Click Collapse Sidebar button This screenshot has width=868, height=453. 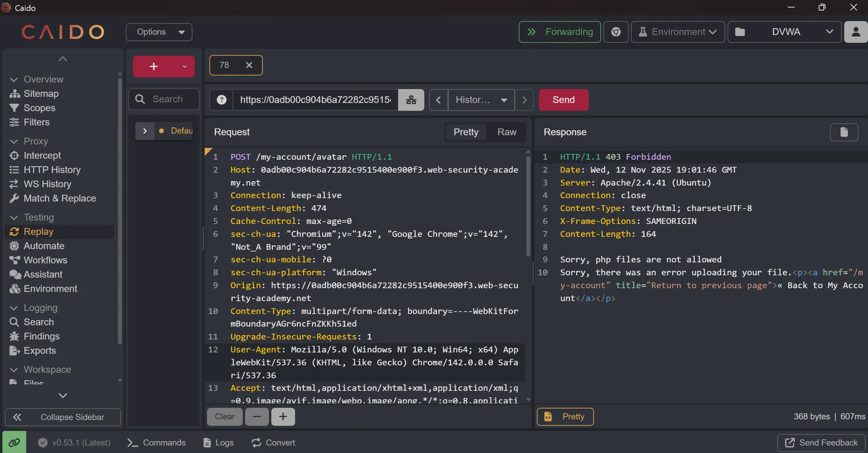click(63, 417)
